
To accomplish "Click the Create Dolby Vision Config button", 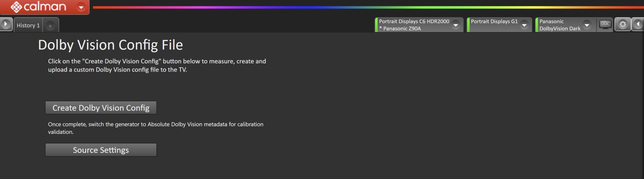I will coord(101,108).
